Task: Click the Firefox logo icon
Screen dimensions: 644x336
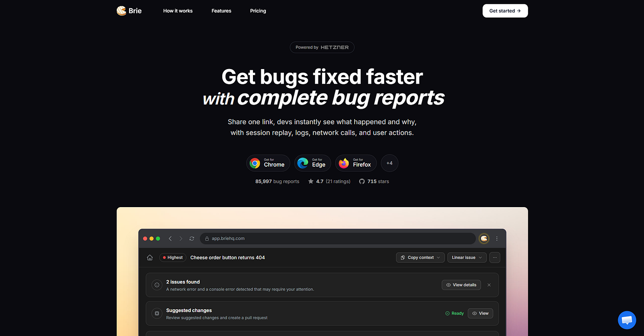Action: click(344, 163)
